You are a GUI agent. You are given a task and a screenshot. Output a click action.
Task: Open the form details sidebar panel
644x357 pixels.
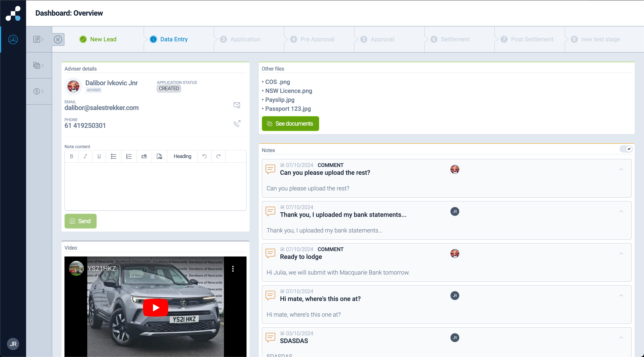tap(39, 39)
